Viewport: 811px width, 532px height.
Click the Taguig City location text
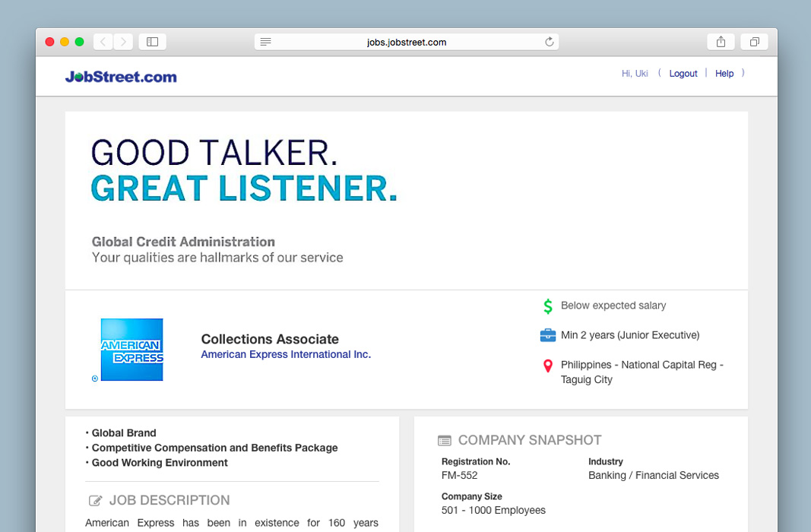point(587,379)
